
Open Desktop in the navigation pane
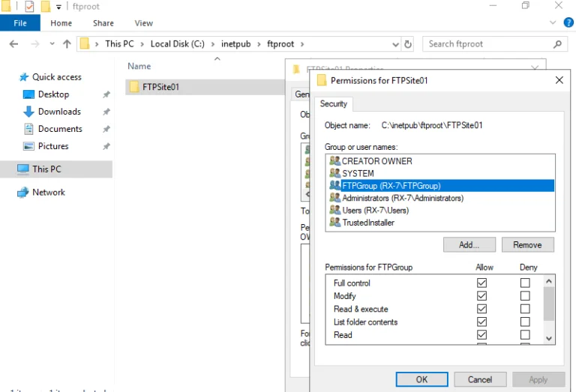pyautogui.click(x=53, y=94)
